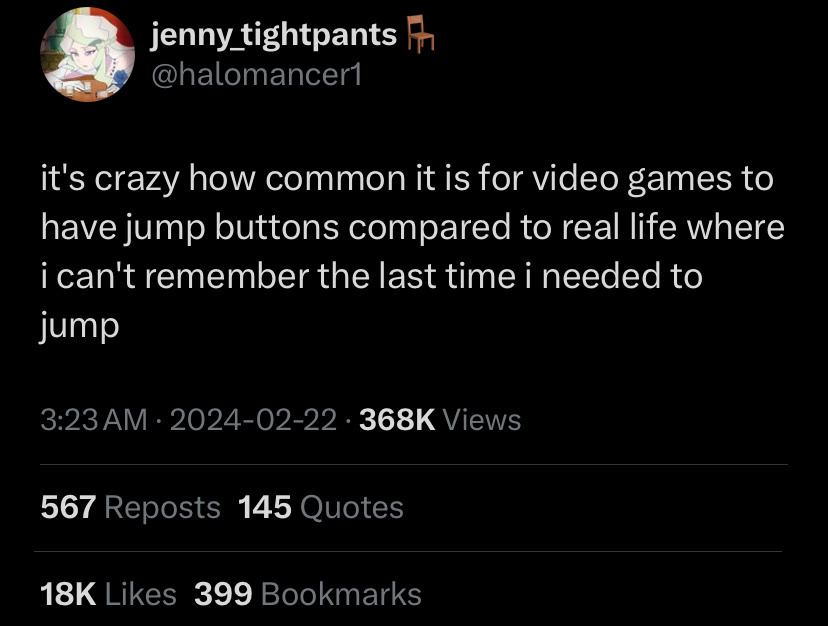The width and height of the screenshot is (828, 626).
Task: Click the word "compared" in the tweet
Action: (429, 228)
